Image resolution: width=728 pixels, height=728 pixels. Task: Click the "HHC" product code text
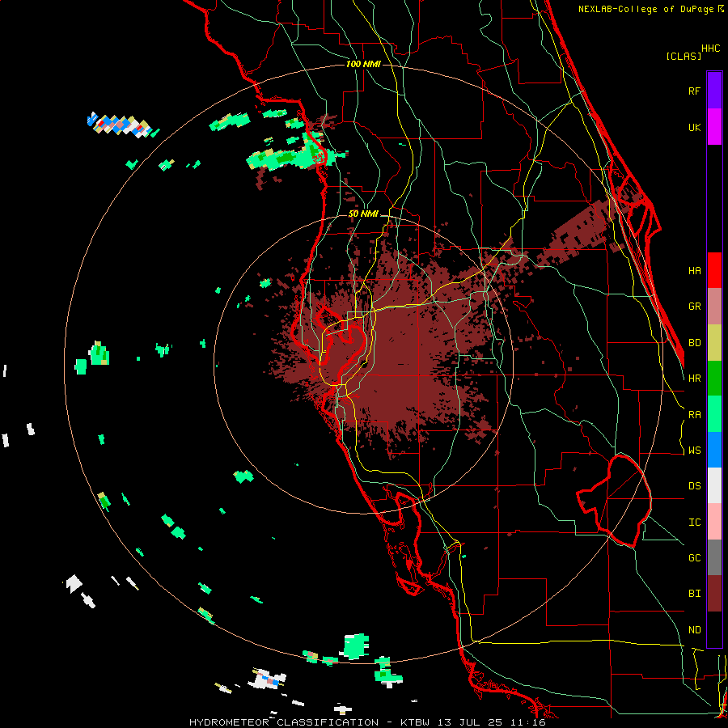[711, 49]
